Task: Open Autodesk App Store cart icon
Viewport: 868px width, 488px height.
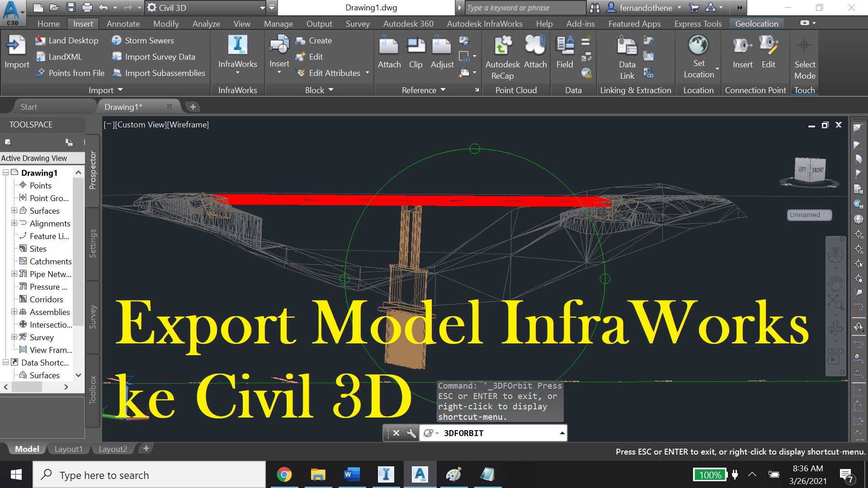Action: 694,8
